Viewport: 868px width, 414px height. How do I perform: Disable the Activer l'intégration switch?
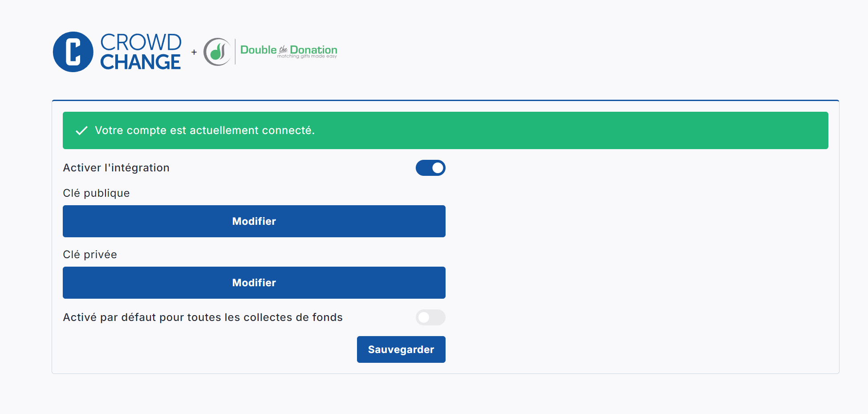tap(430, 168)
